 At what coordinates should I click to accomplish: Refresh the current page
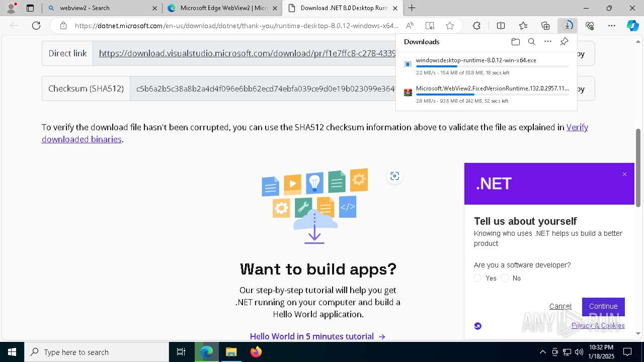[36, 26]
